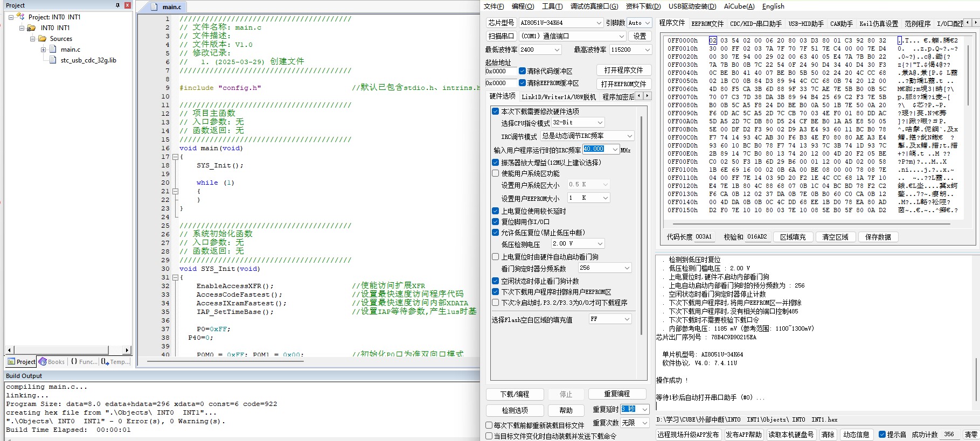Toggle 上电复位使用较长延时 checkbox
The width and height of the screenshot is (980, 441).
tap(495, 211)
